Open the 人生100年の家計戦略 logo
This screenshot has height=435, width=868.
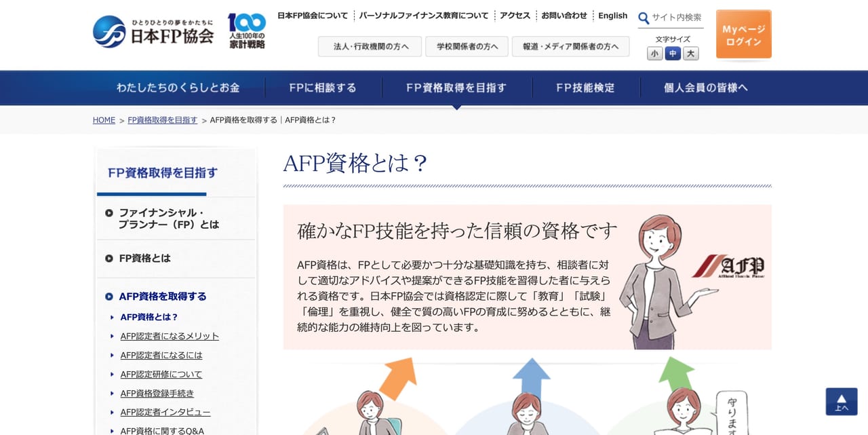pos(246,31)
